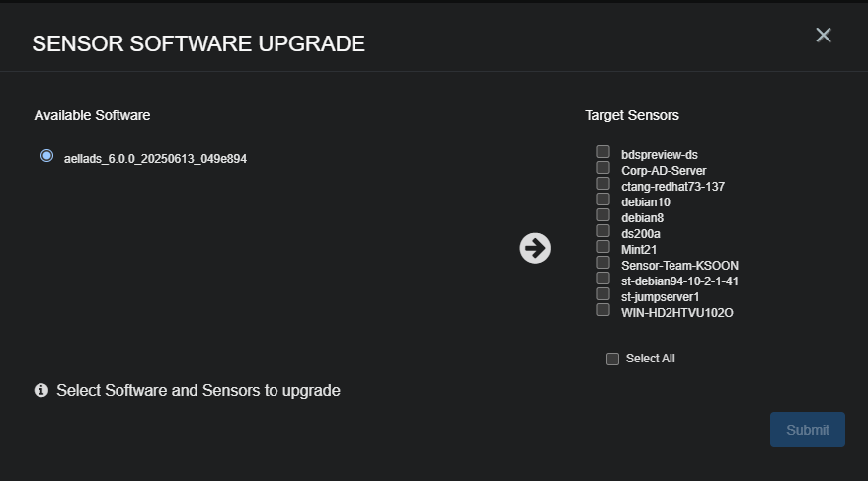Image resolution: width=868 pixels, height=481 pixels.
Task: Tick the st-debian94-10-2-1-41 checkbox
Action: coord(603,279)
